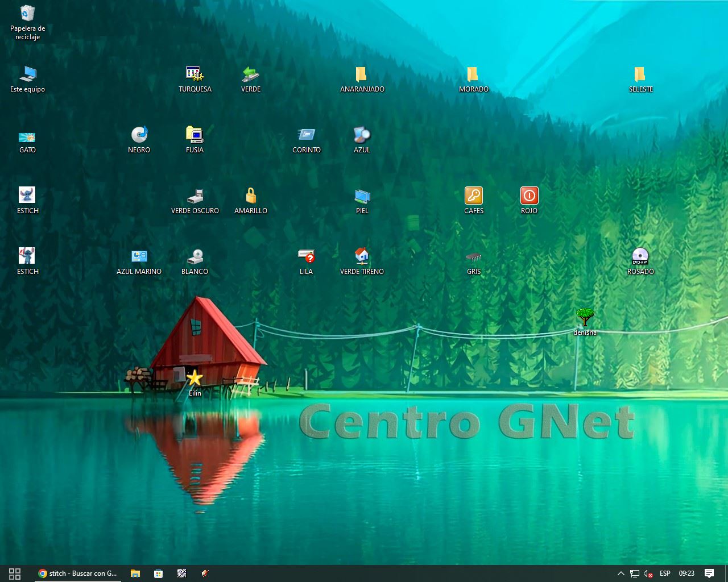Open the ESP input language selector

(664, 573)
